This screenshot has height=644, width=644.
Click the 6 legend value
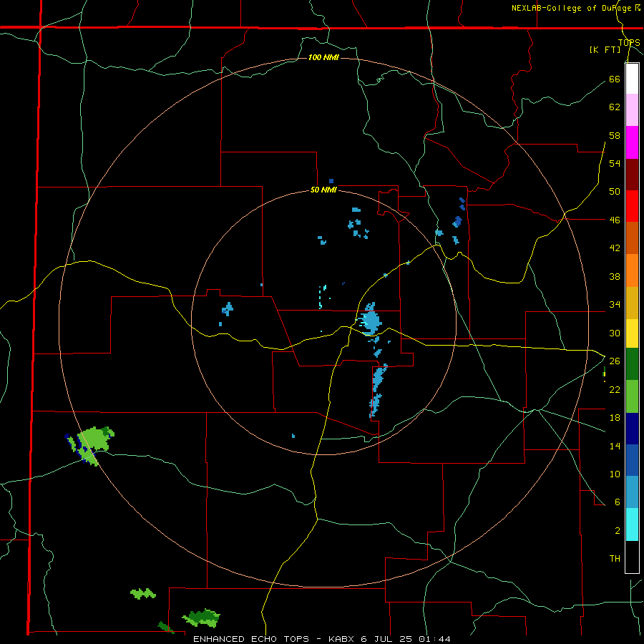[618, 502]
